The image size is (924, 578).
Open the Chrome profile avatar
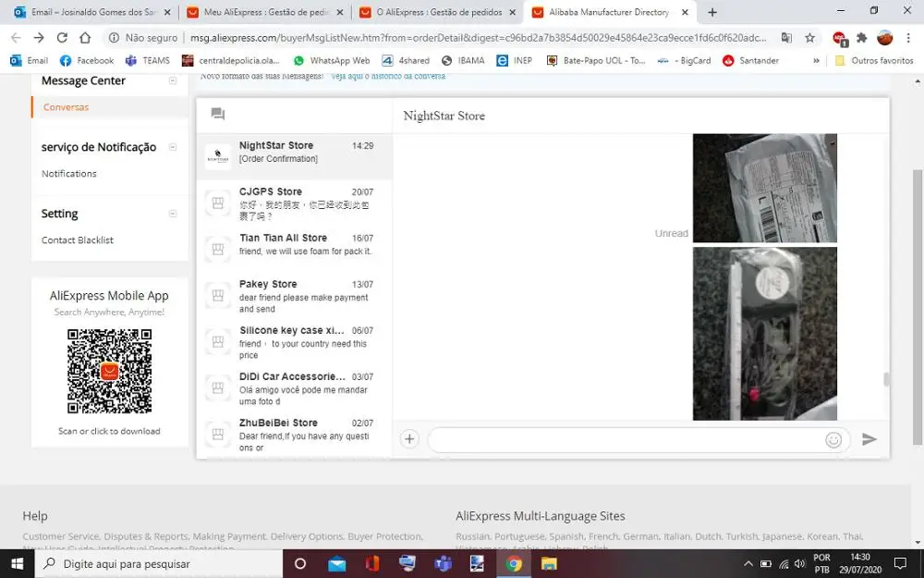tap(884, 38)
